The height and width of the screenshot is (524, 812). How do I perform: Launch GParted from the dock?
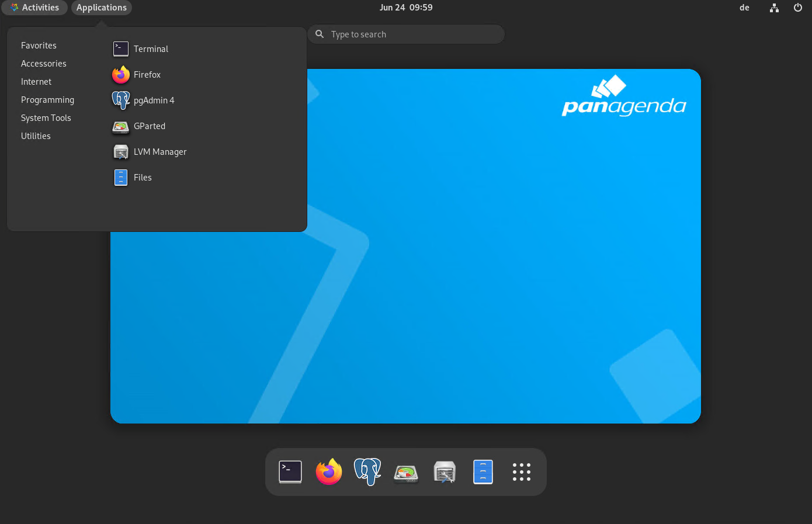[x=406, y=472]
